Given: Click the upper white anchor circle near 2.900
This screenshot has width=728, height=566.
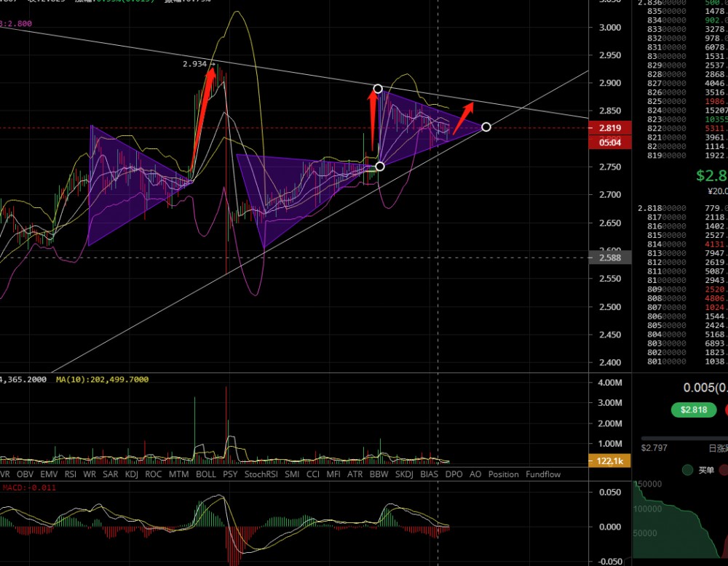Looking at the screenshot, I should pyautogui.click(x=378, y=89).
